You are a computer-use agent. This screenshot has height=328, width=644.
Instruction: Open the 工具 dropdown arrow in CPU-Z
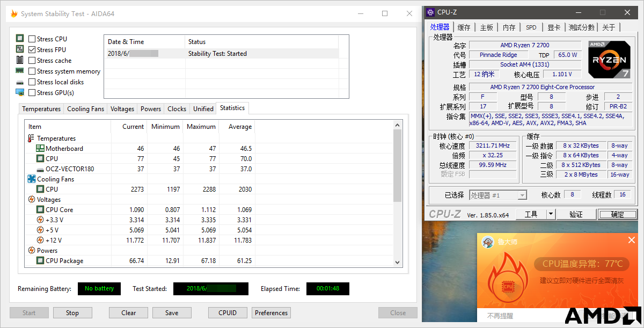(x=551, y=214)
